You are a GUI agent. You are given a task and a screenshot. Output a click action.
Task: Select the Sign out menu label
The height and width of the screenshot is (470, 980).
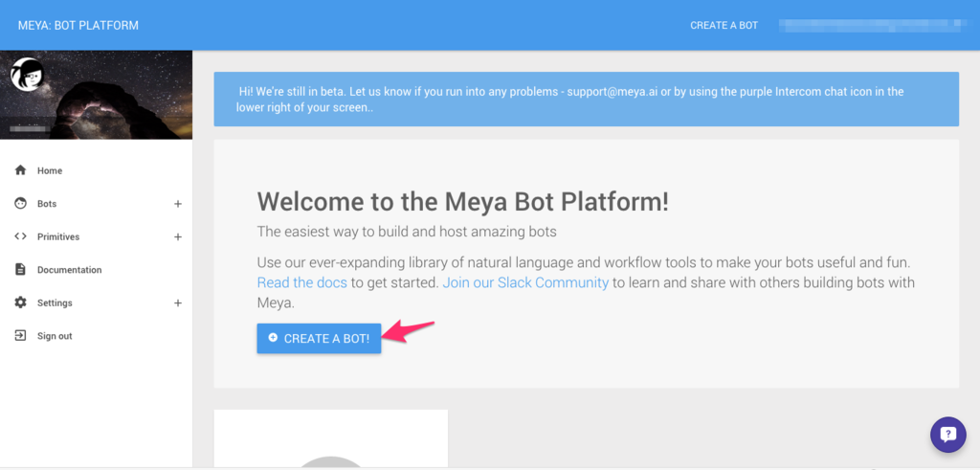point(55,336)
